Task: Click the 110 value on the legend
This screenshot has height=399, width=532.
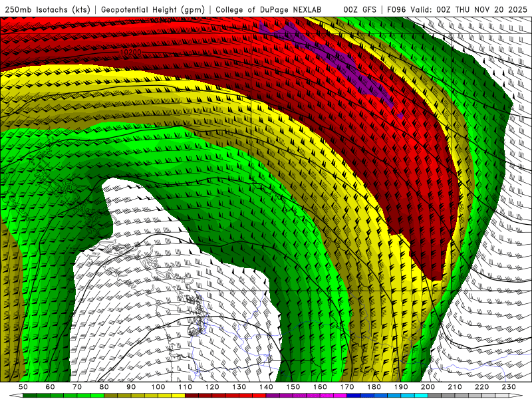Action: pos(186,387)
